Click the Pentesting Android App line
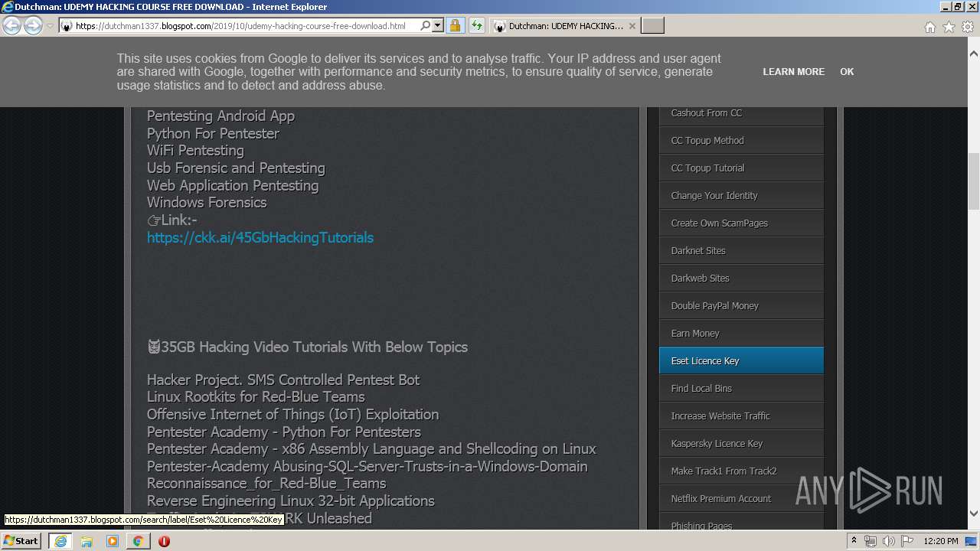The height and width of the screenshot is (551, 980). 220,116
